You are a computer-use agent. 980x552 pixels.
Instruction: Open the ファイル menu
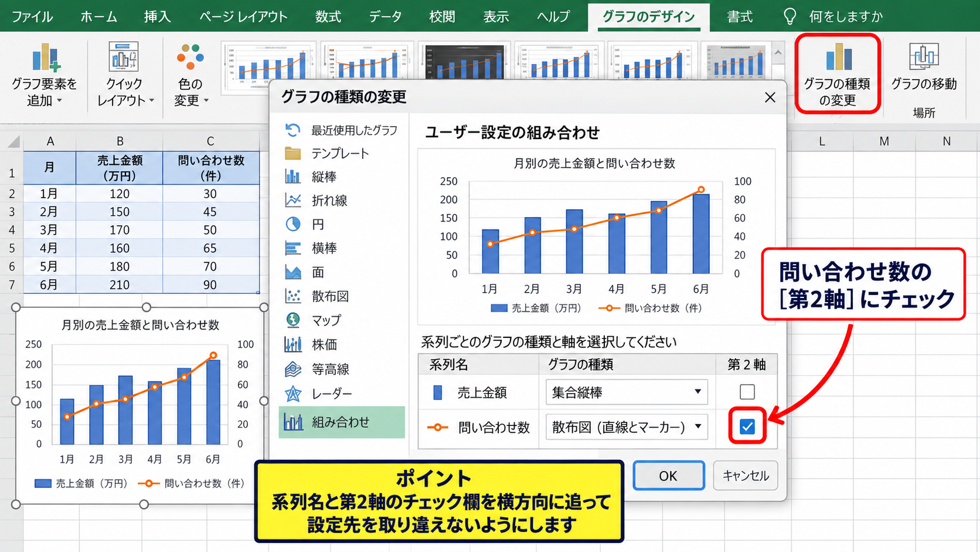coord(32,16)
